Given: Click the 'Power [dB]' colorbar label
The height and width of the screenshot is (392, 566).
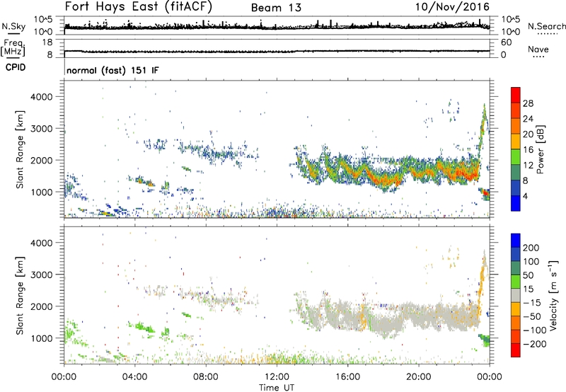Looking at the screenshot, I should [x=540, y=149].
